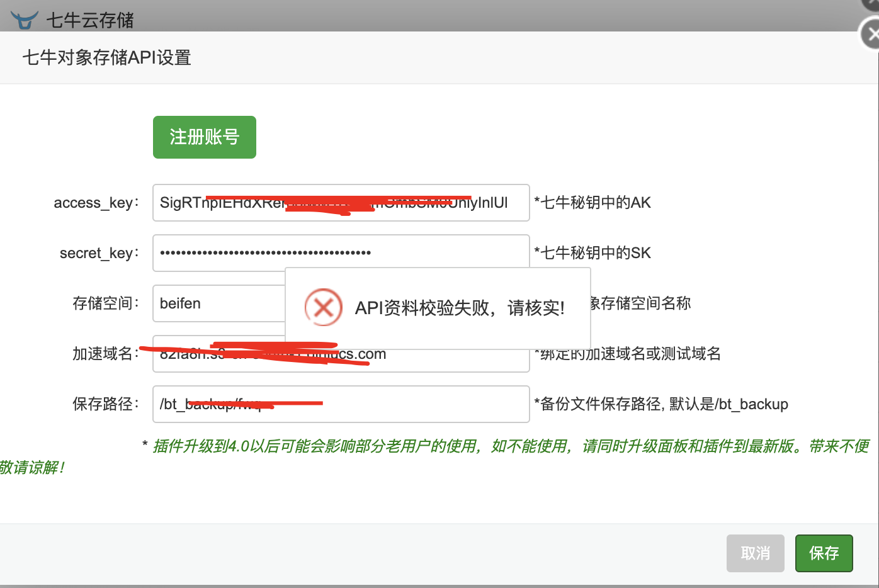Click the secret_key label

tap(99, 253)
